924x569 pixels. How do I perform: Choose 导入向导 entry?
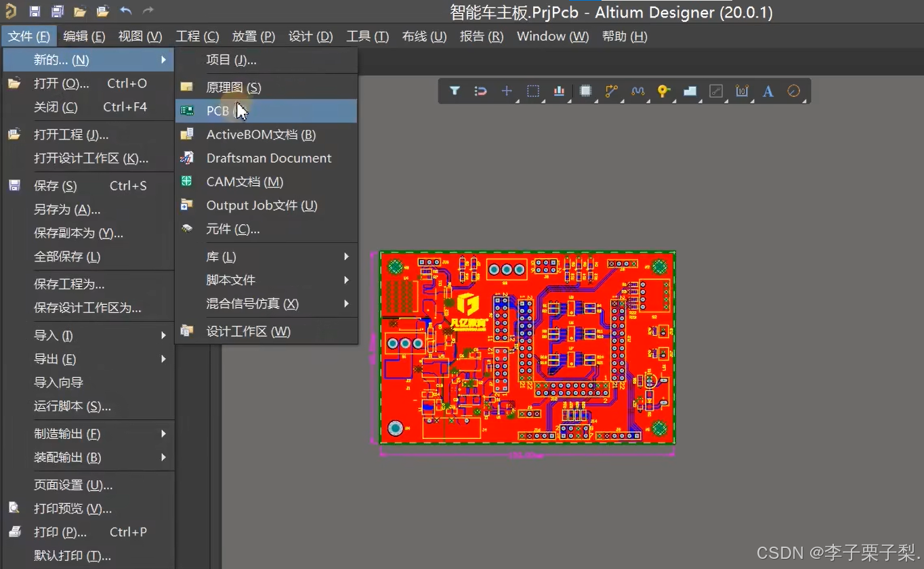(x=89, y=383)
